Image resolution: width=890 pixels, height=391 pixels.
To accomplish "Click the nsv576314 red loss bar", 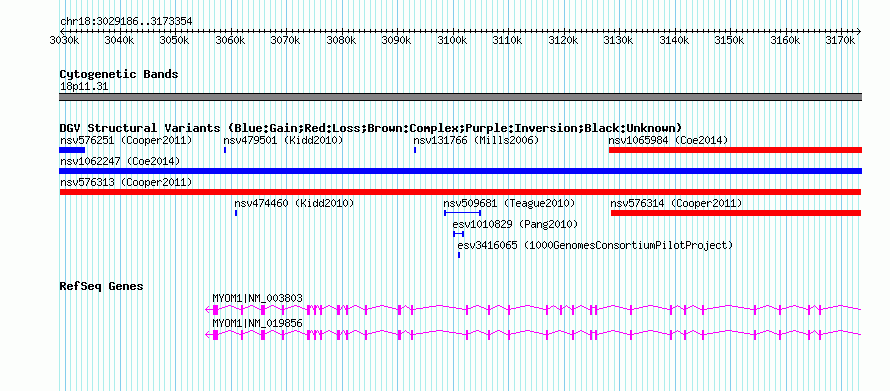I will click(x=736, y=213).
